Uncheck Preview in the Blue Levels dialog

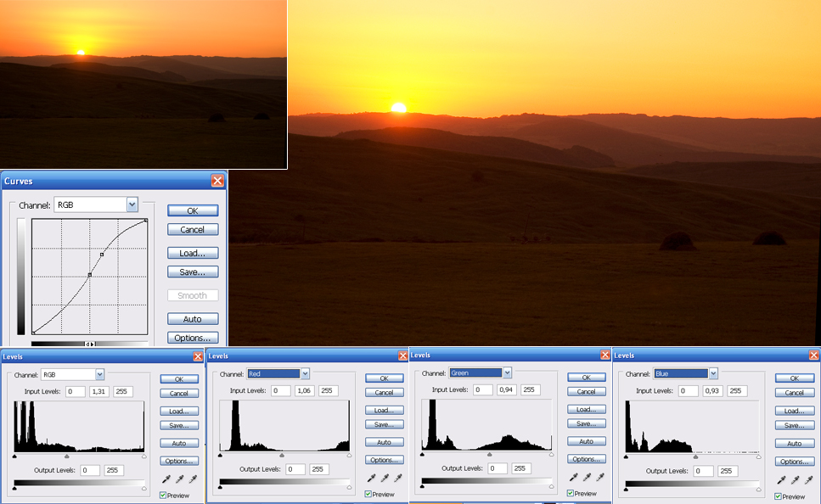click(x=779, y=496)
